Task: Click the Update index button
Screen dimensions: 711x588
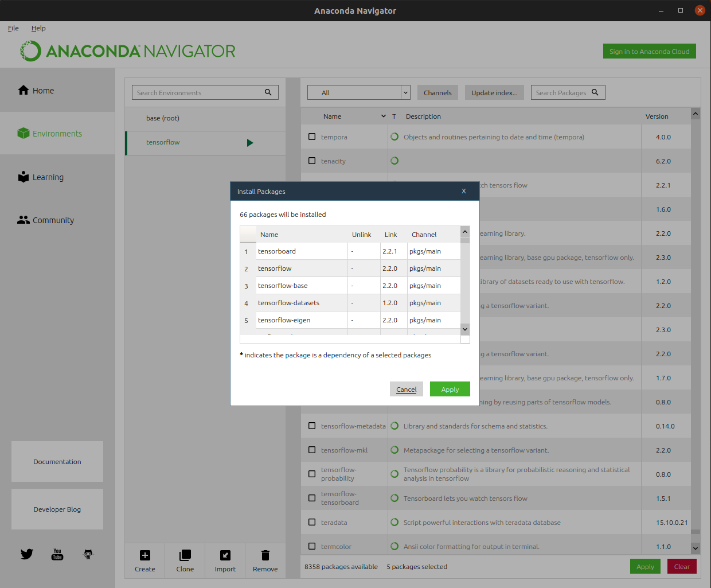Action: 494,92
